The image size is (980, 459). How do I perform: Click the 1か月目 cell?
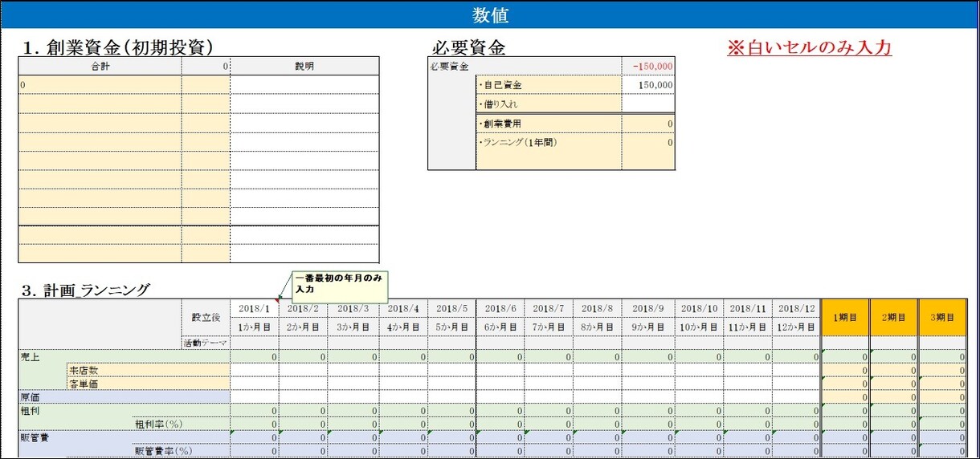point(254,327)
